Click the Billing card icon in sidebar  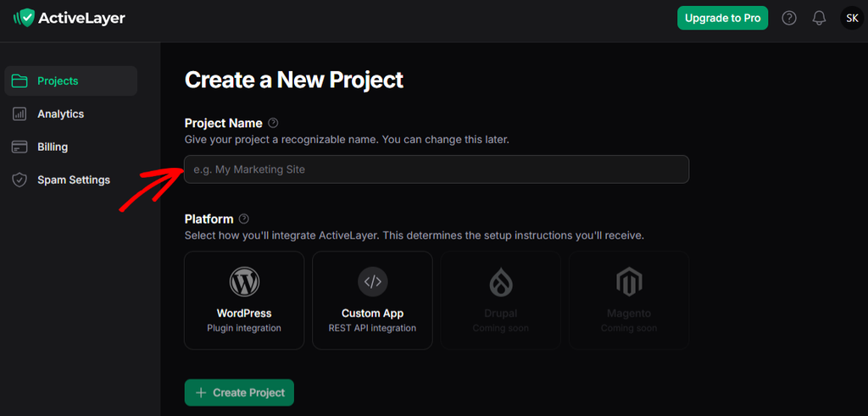pyautogui.click(x=19, y=147)
